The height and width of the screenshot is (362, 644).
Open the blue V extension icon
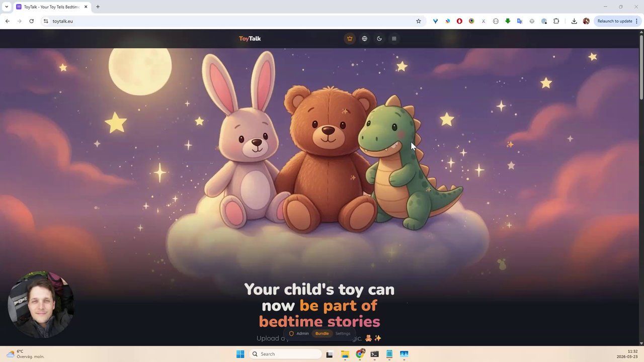(435, 21)
